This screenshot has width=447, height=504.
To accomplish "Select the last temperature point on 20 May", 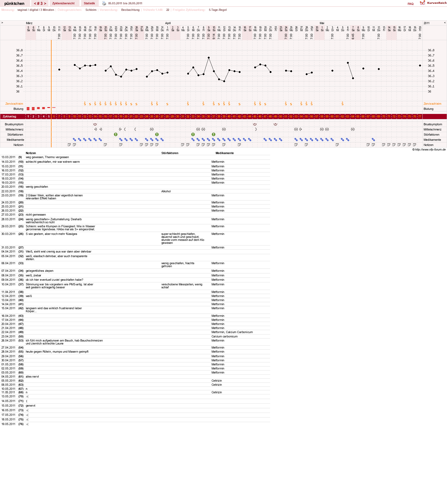I will click(x=420, y=66).
